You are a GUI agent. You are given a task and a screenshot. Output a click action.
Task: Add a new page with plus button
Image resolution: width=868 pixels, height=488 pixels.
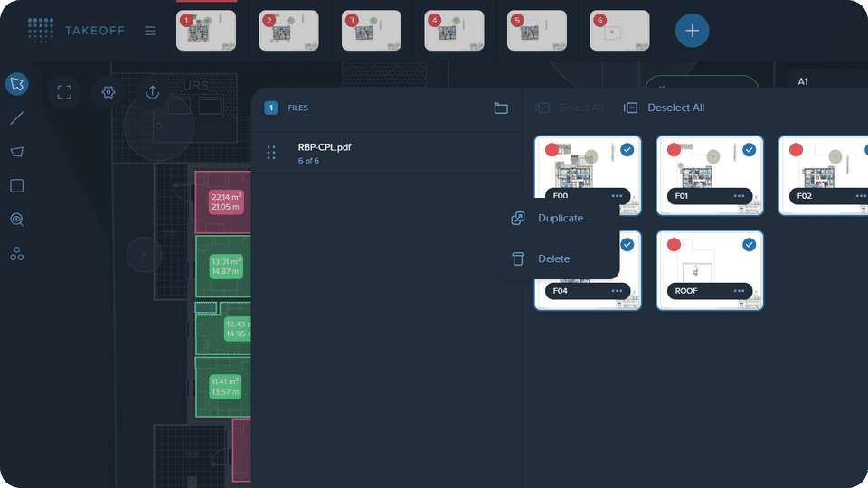(x=692, y=31)
